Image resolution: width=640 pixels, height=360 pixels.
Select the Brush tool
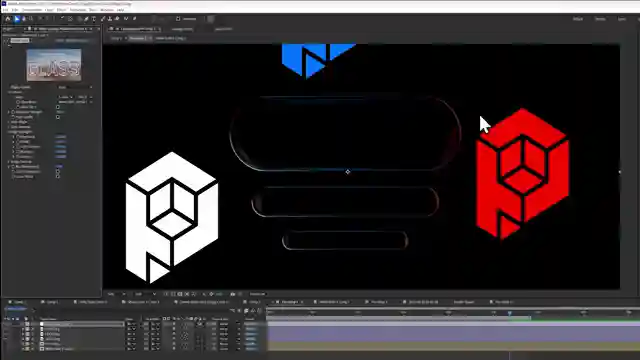(102, 19)
